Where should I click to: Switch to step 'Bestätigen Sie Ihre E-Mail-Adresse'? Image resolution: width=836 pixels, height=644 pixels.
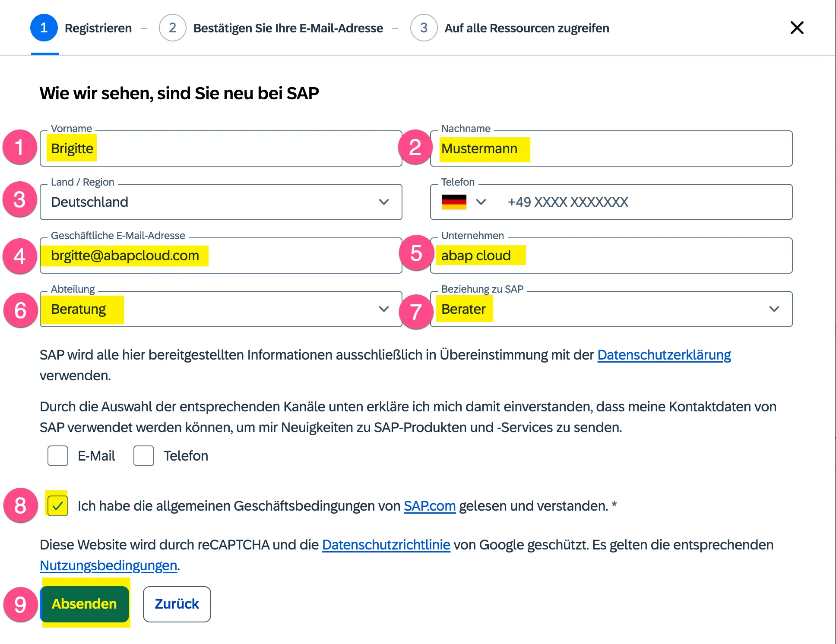(288, 28)
